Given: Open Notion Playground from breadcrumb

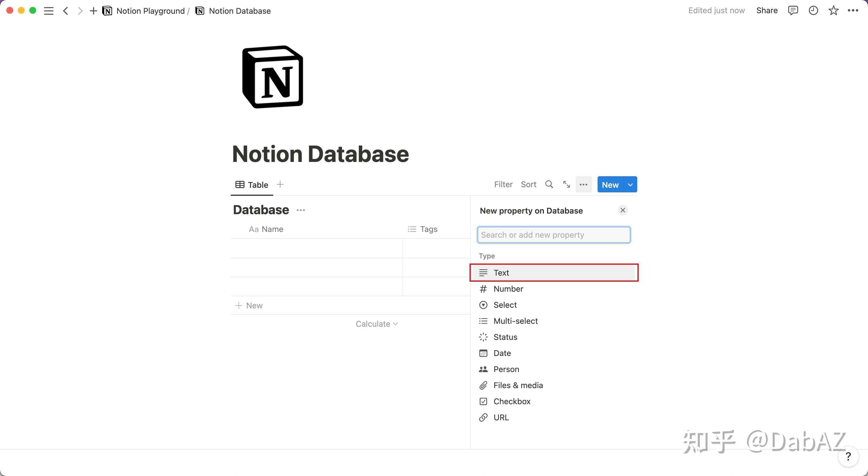Looking at the screenshot, I should (151, 10).
